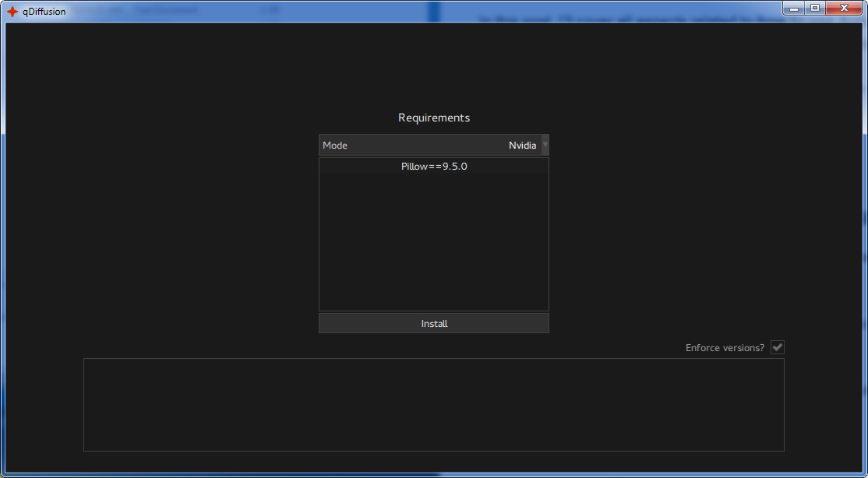This screenshot has width=868, height=478.
Task: Maximize the qDiffusion window
Action: coord(815,9)
